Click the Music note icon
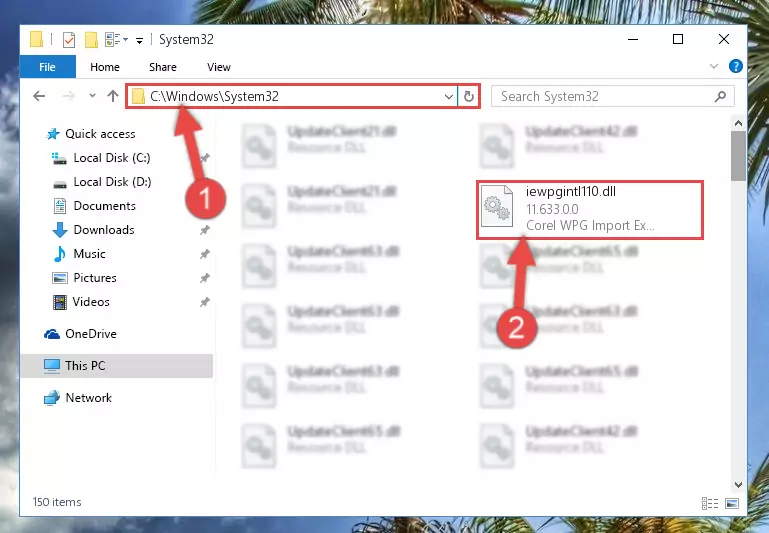Screen dimensions: 769x533 59,254
